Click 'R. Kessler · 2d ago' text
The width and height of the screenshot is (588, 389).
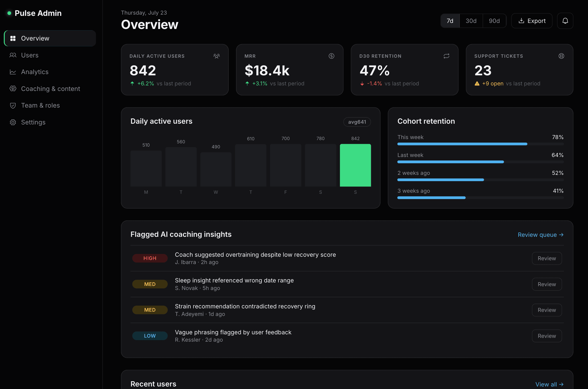pyautogui.click(x=199, y=340)
